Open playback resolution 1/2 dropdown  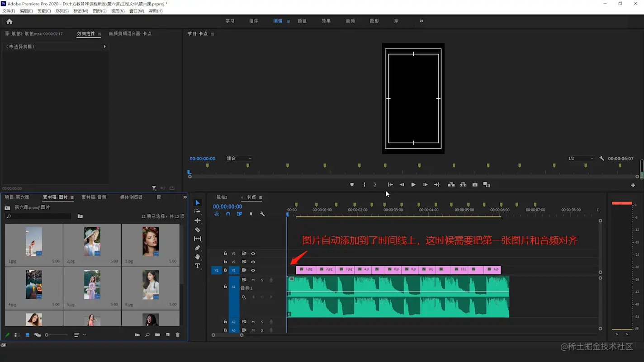point(581,159)
